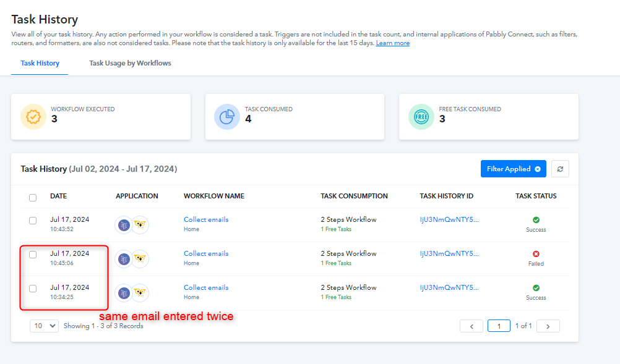The height and width of the screenshot is (364, 620).
Task: Click first app icon in the 10:43:52 row
Action: coord(124,225)
